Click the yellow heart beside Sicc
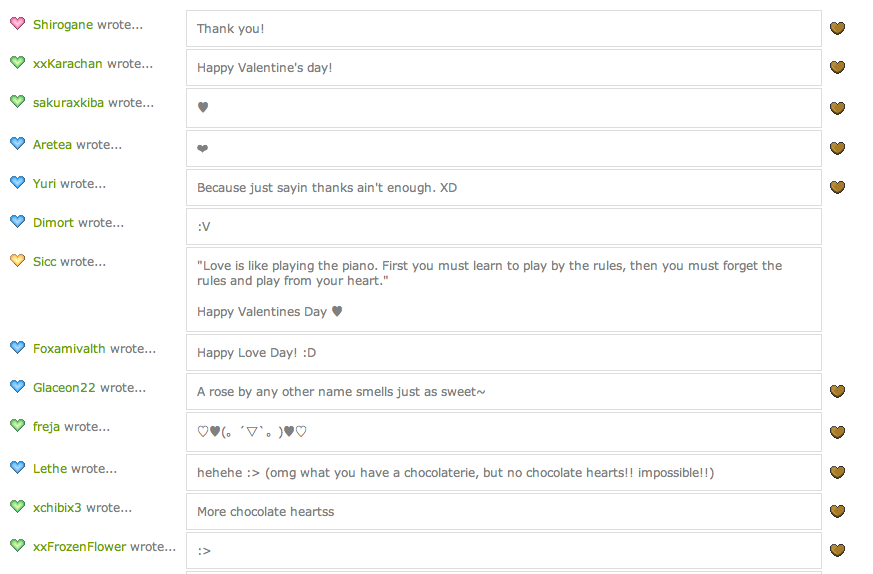The width and height of the screenshot is (873, 574). pyautogui.click(x=17, y=261)
